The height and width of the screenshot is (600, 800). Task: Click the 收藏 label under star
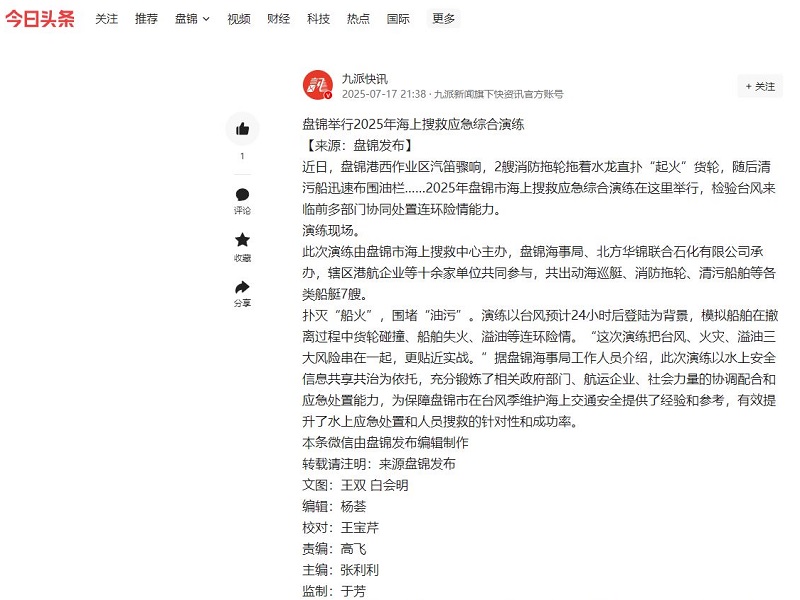pyautogui.click(x=242, y=258)
